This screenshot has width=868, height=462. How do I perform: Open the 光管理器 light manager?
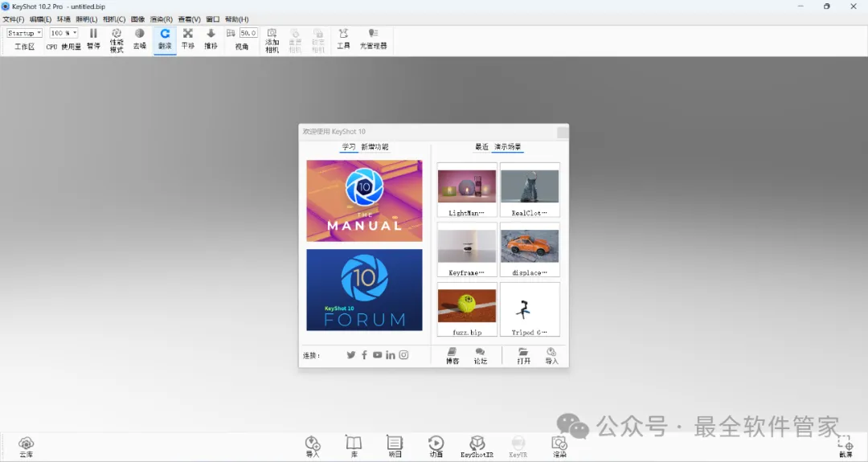(373, 39)
